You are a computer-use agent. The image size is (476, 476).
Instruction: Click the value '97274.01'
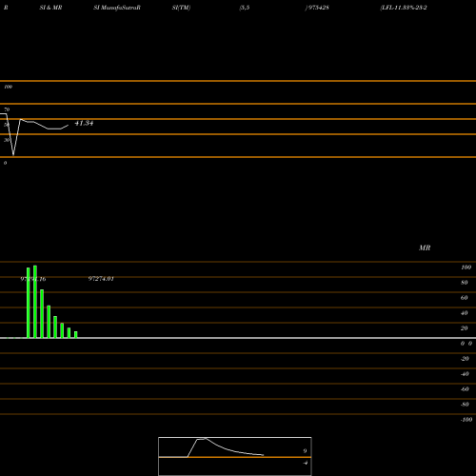101,279
